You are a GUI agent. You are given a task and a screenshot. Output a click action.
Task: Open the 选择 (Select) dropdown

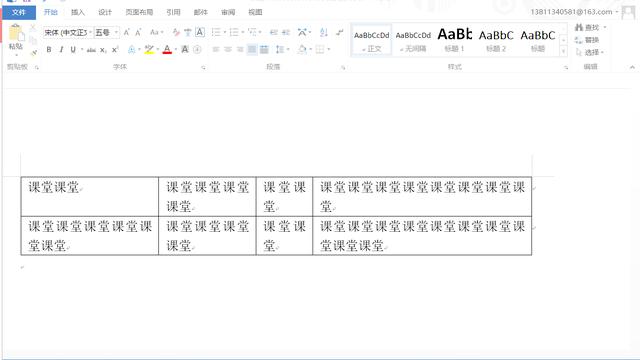tap(589, 52)
